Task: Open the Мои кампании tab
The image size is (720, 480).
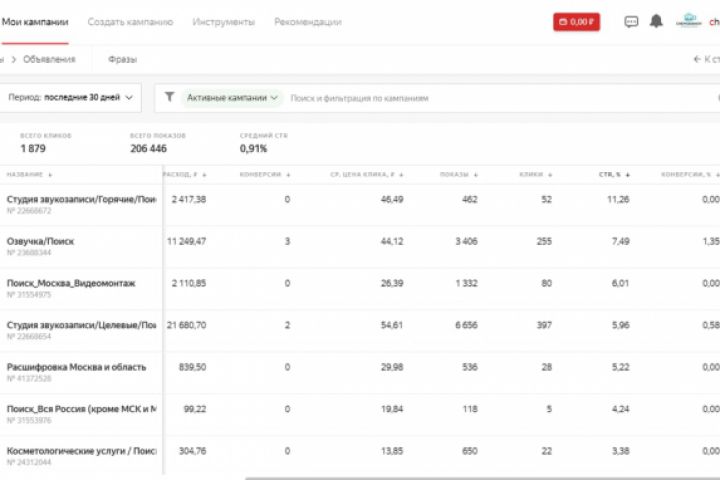Action: click(35, 22)
